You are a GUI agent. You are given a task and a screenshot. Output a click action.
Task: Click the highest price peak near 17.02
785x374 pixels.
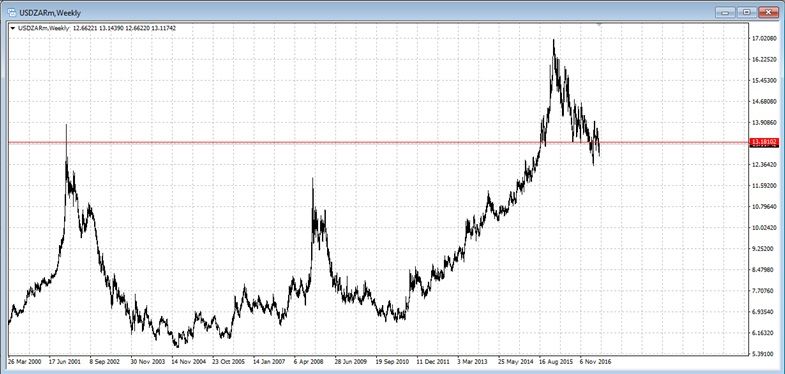click(x=553, y=41)
